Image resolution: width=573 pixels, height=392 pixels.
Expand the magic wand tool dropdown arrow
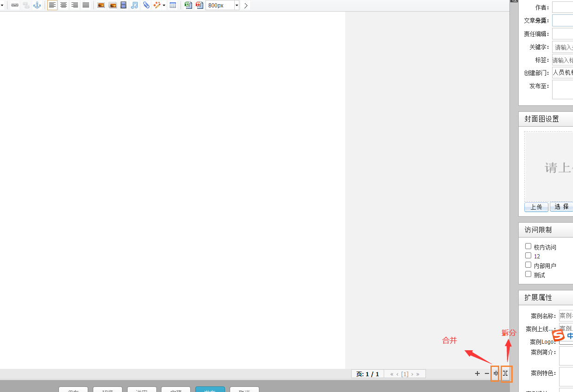(164, 6)
